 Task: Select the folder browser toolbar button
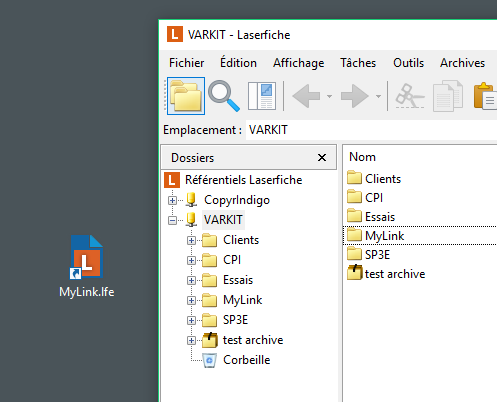point(186,96)
